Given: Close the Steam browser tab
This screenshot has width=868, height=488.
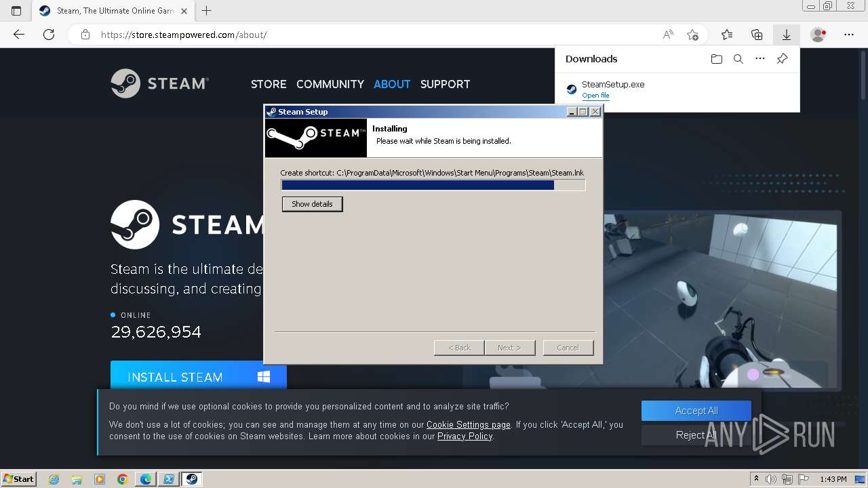Looking at the screenshot, I should (x=184, y=10).
